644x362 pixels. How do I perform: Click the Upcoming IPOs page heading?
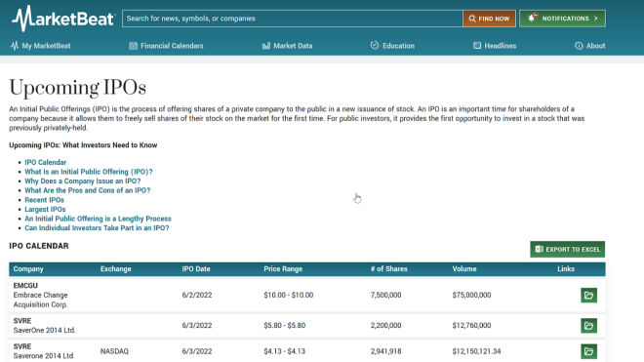pos(78,88)
